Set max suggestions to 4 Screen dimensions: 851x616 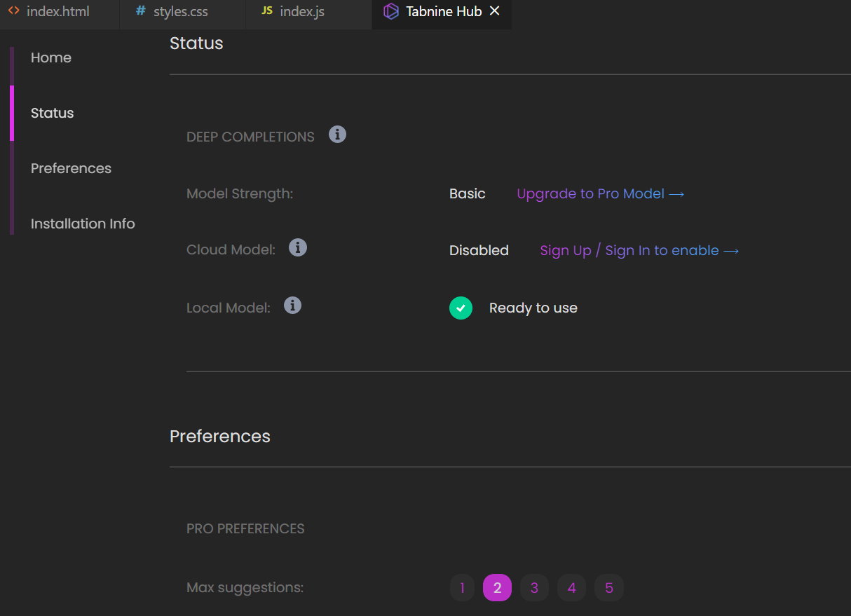point(572,588)
